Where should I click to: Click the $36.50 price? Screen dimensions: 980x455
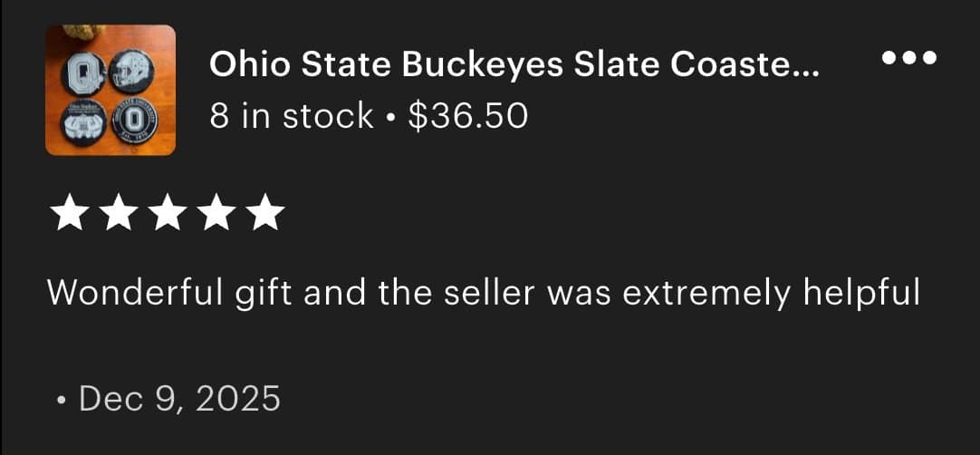pyautogui.click(x=467, y=115)
